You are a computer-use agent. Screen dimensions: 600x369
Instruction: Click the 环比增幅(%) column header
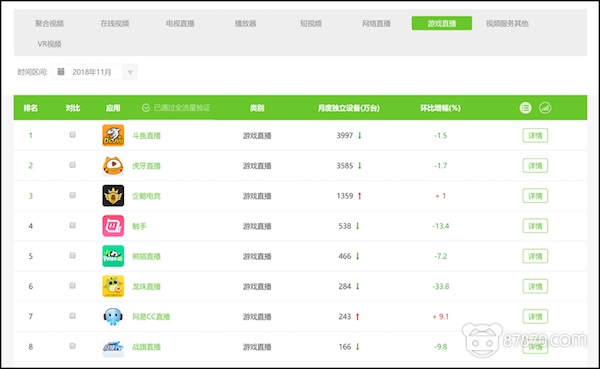pos(440,108)
